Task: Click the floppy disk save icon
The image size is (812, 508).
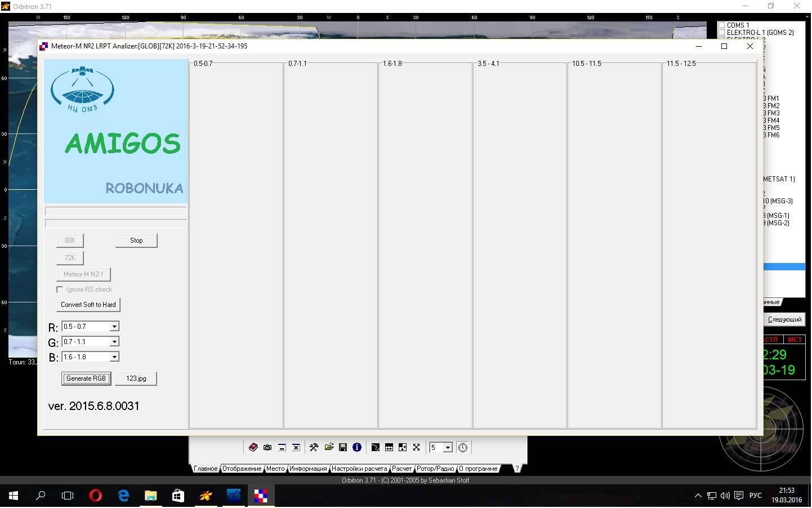Action: click(343, 448)
